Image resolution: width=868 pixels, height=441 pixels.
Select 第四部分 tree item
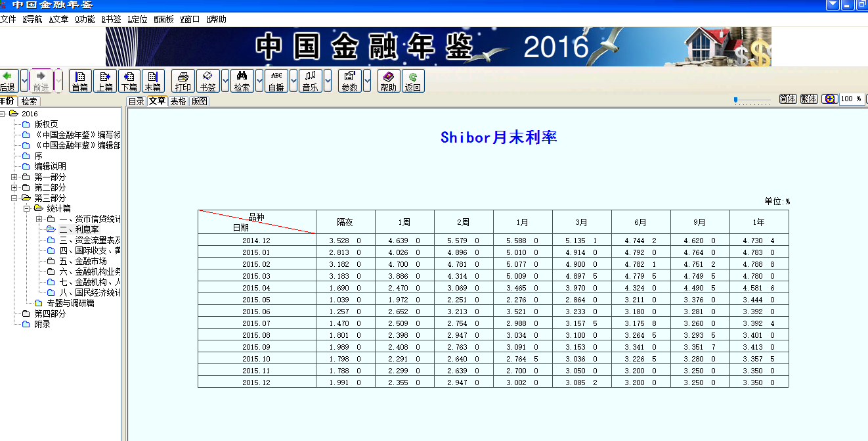tap(51, 313)
